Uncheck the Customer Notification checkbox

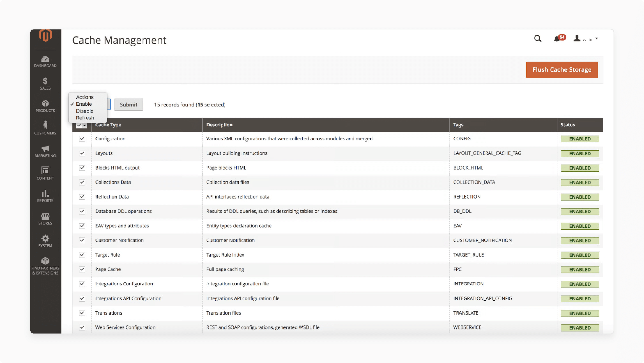pos(82,240)
